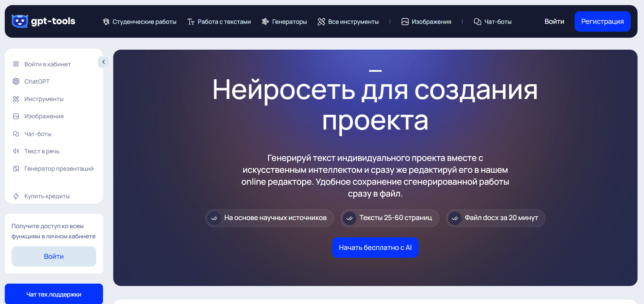Screen dimensions: 644x304
Task: Click the picture icon next to top Изображения
Action: 405,22
